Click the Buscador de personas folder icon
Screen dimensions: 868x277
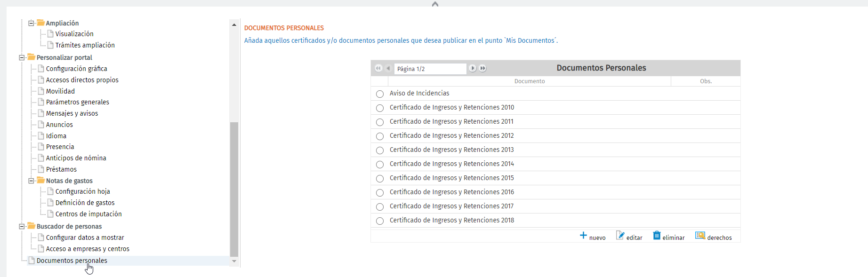coord(32,226)
